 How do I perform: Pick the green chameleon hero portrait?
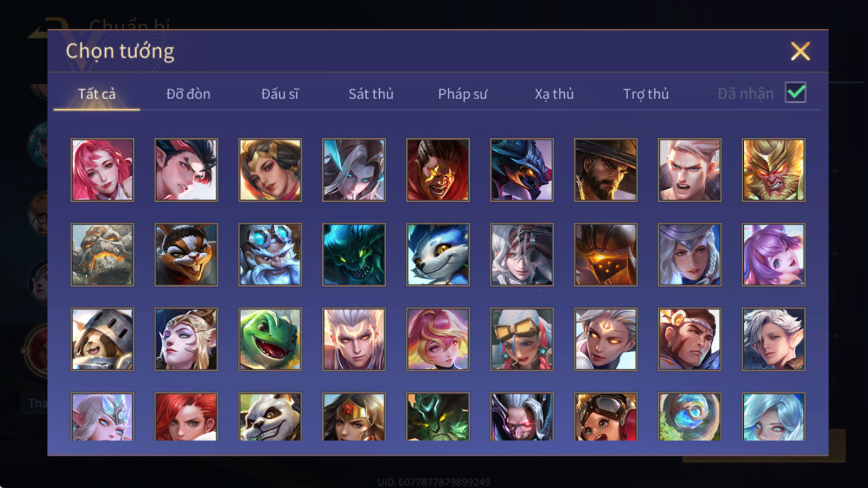270,339
